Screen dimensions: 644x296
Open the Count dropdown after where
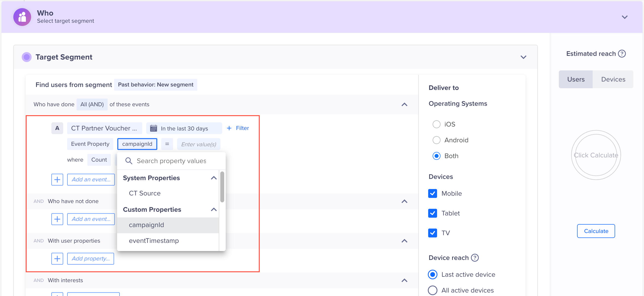pyautogui.click(x=99, y=160)
